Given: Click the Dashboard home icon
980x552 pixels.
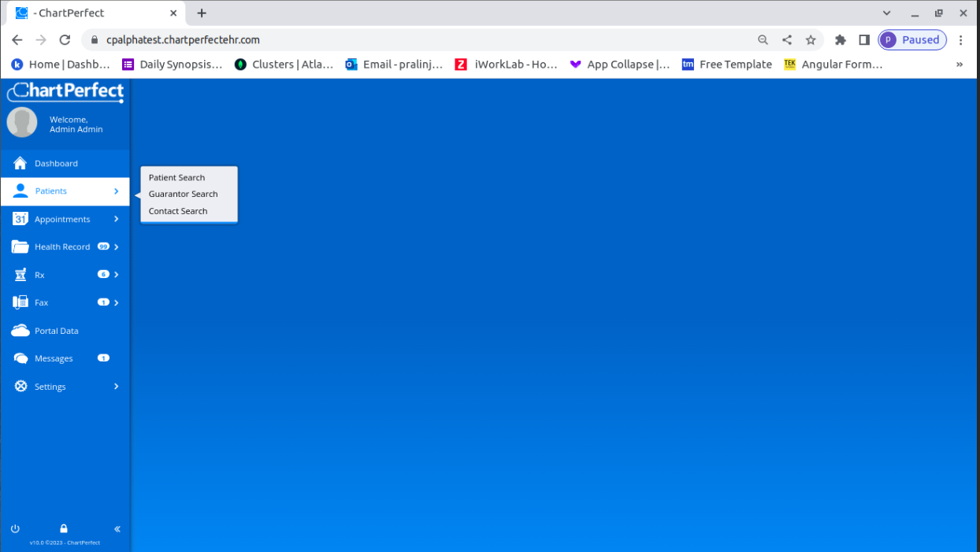Looking at the screenshot, I should (x=20, y=163).
